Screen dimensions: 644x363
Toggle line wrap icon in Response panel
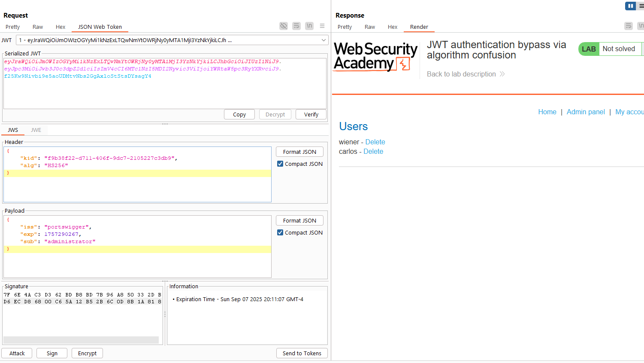pyautogui.click(x=629, y=26)
